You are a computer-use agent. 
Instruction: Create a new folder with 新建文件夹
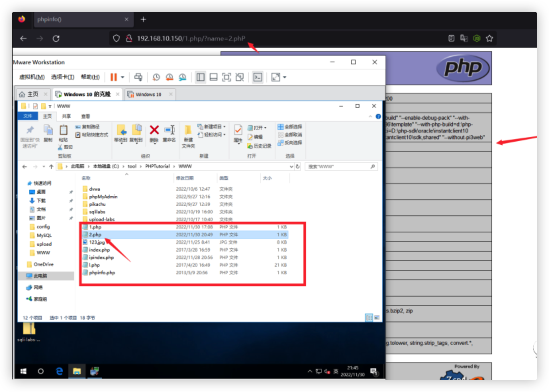188,136
